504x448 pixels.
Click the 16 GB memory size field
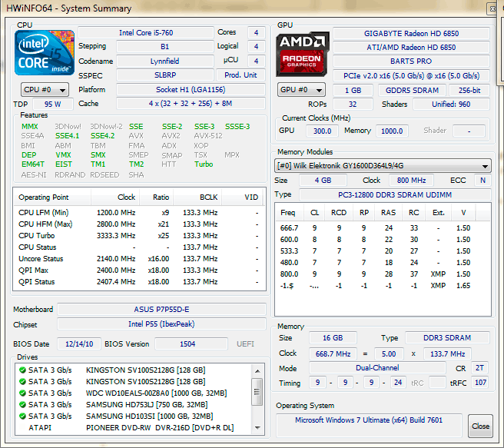click(x=333, y=338)
